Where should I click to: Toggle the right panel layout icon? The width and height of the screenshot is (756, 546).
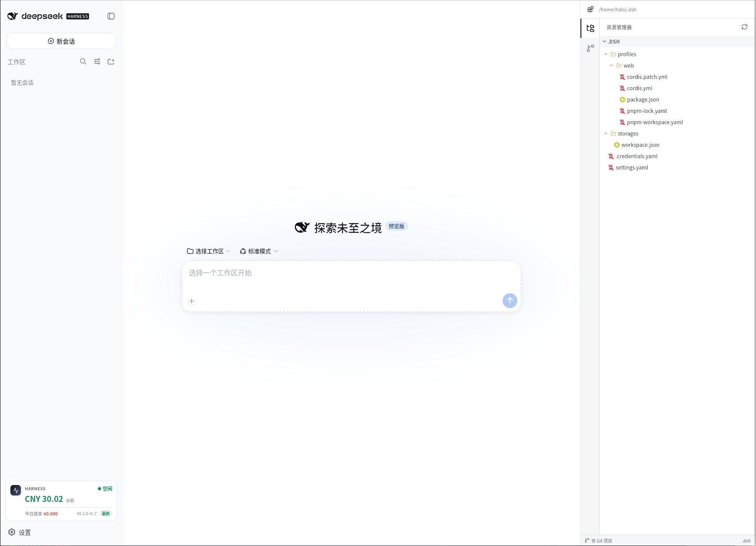(x=591, y=9)
